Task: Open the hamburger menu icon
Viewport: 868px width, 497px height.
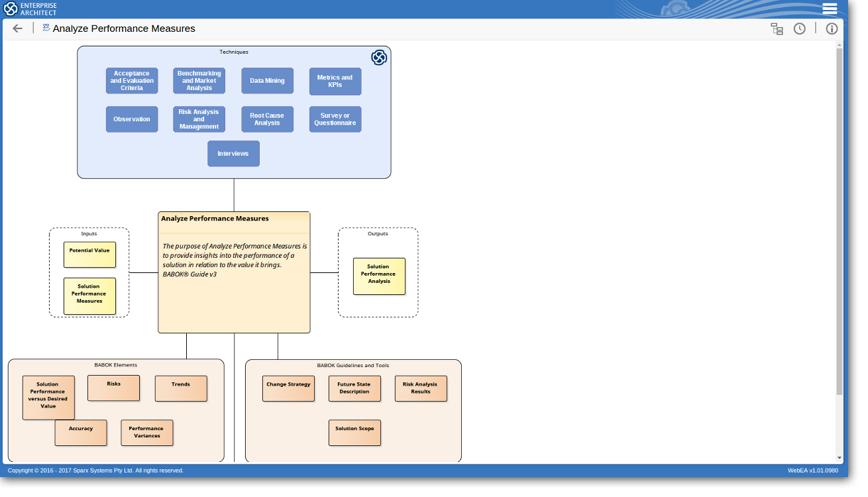Action: (x=830, y=9)
